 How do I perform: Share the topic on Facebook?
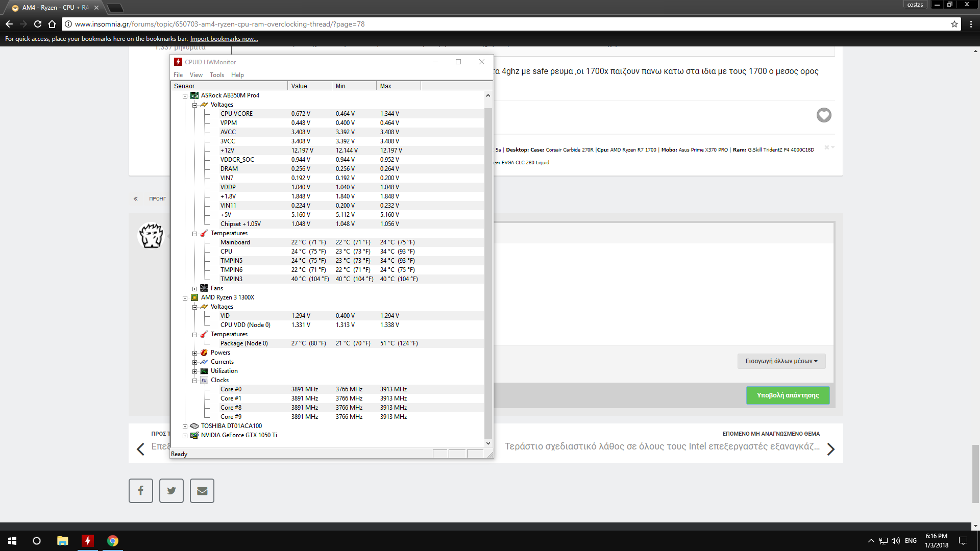(141, 491)
